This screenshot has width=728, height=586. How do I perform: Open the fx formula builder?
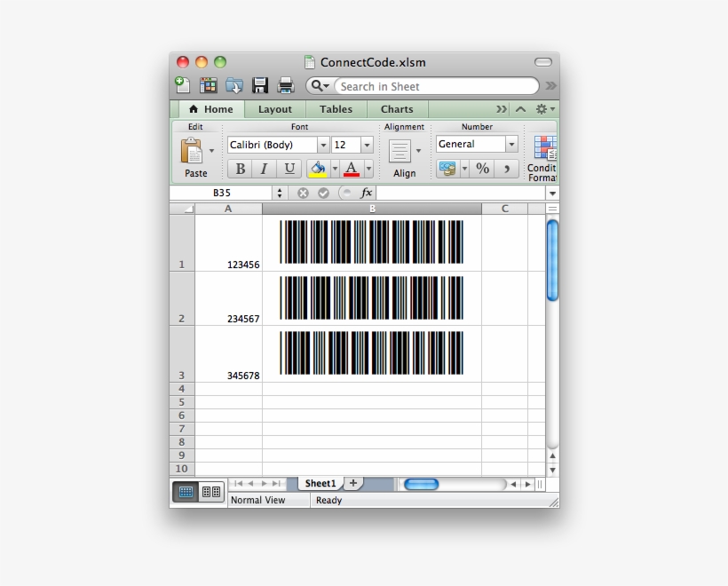(x=367, y=193)
